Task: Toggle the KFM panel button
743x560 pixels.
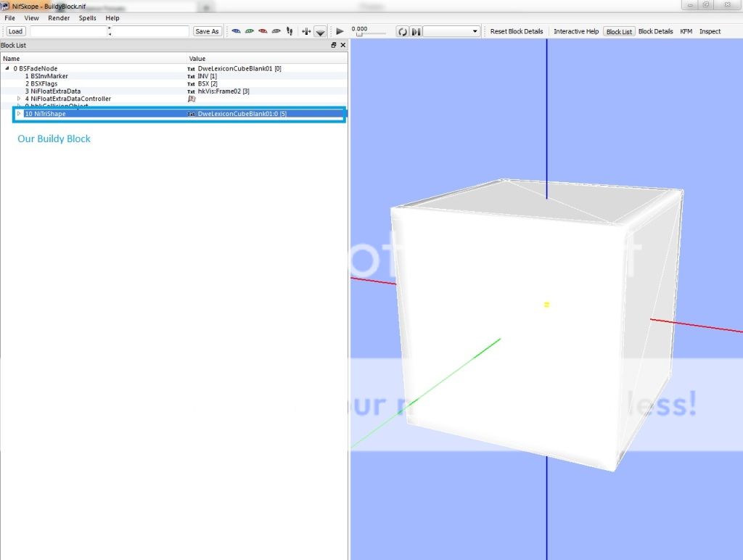Action: (x=686, y=31)
